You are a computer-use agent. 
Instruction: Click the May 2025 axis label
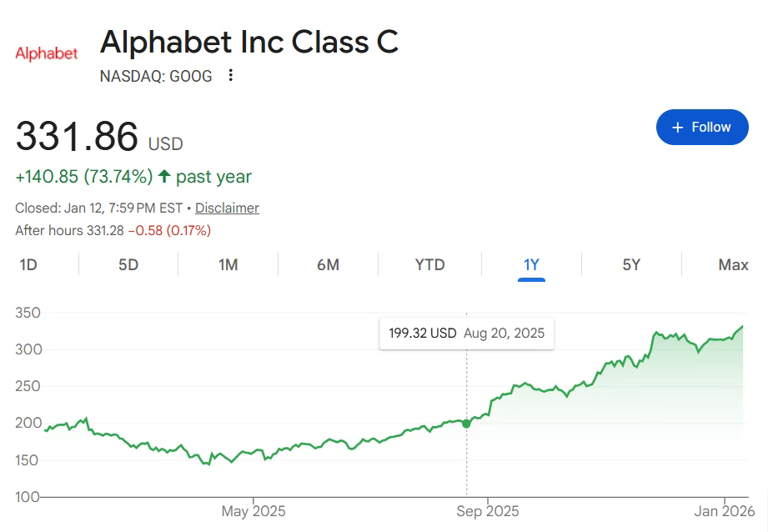(x=253, y=511)
